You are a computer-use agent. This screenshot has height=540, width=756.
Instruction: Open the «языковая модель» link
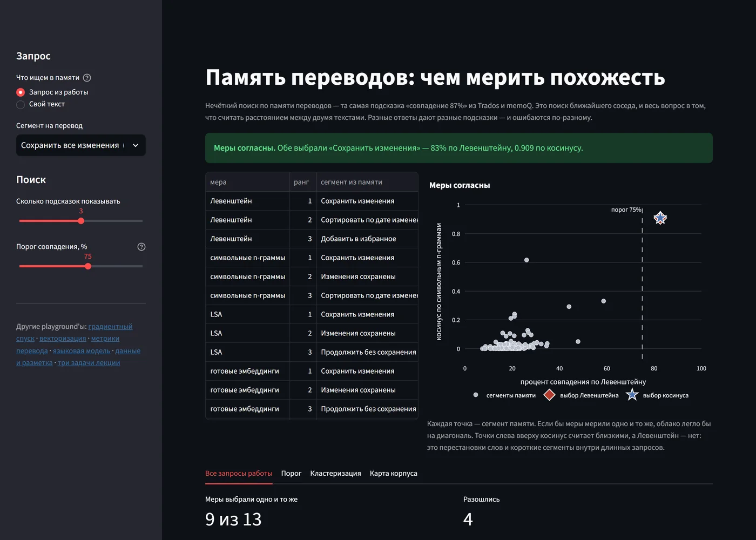point(82,351)
